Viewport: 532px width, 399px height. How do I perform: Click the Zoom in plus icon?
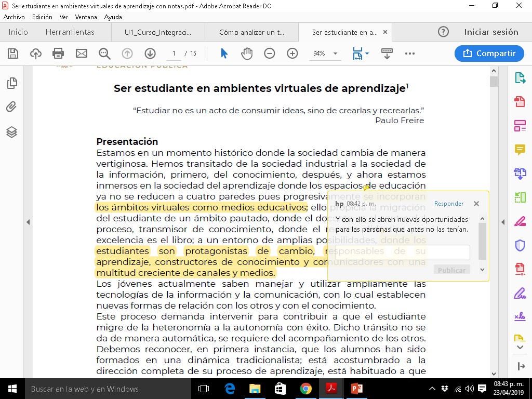tap(292, 54)
